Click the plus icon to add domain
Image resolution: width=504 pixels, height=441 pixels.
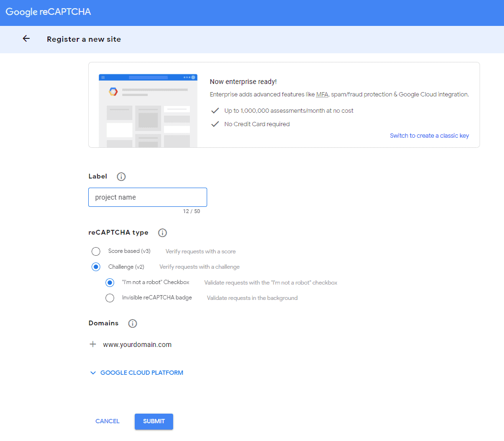click(93, 345)
